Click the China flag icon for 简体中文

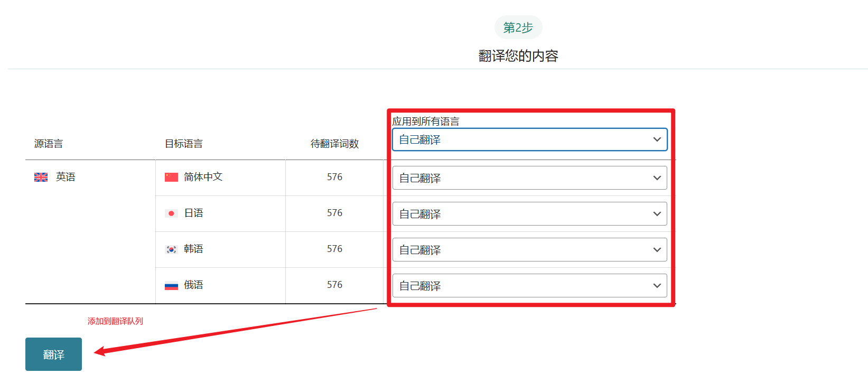171,177
